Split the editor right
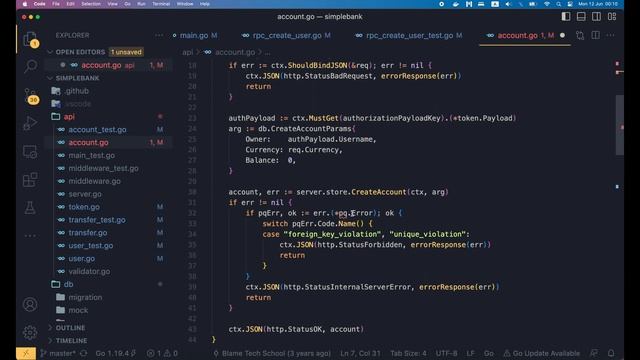Viewport: 640px width, 360px height. [596, 36]
